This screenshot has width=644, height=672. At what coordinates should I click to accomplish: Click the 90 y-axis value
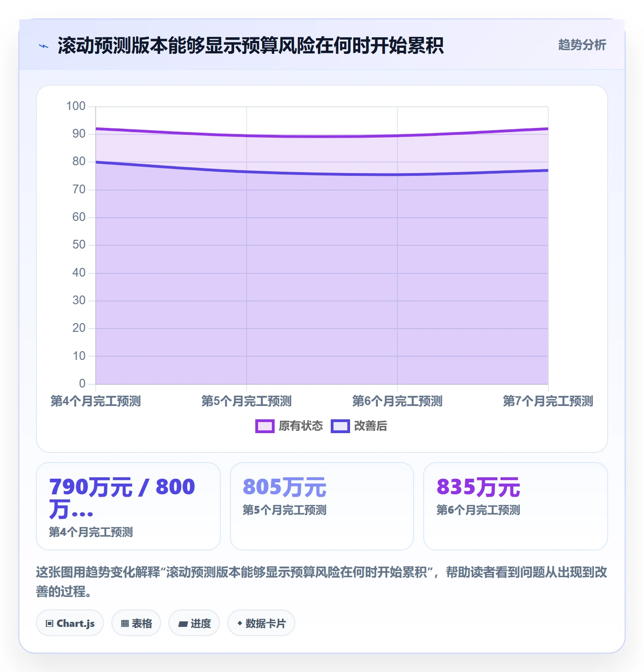coord(79,134)
